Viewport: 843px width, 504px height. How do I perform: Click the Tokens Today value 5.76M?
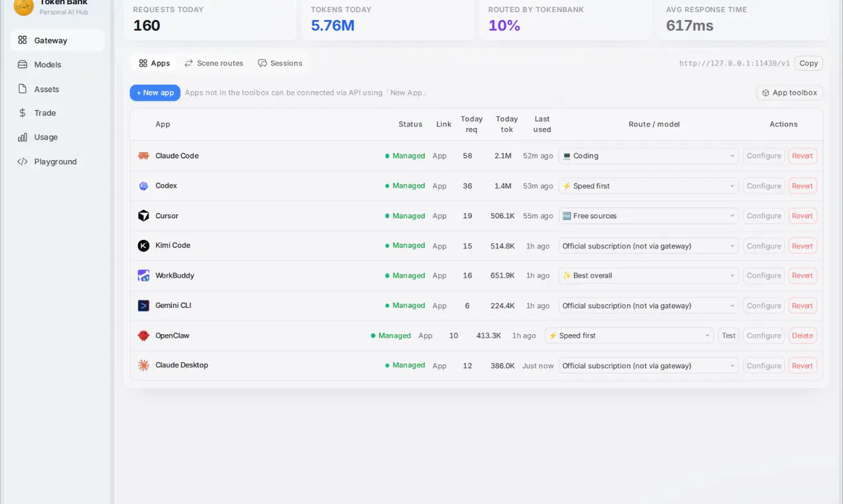pos(333,26)
